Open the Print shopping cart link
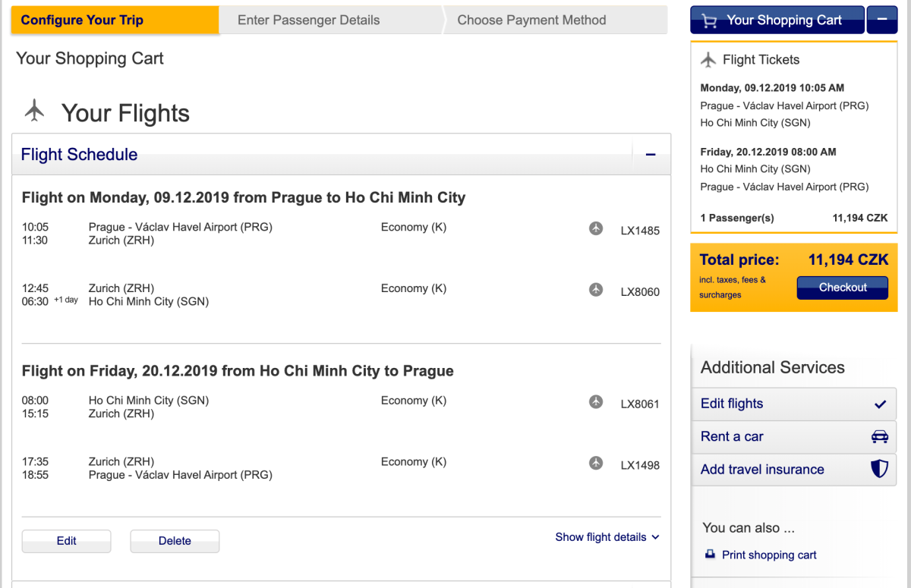Screen dimensions: 911x588 pos(769,555)
